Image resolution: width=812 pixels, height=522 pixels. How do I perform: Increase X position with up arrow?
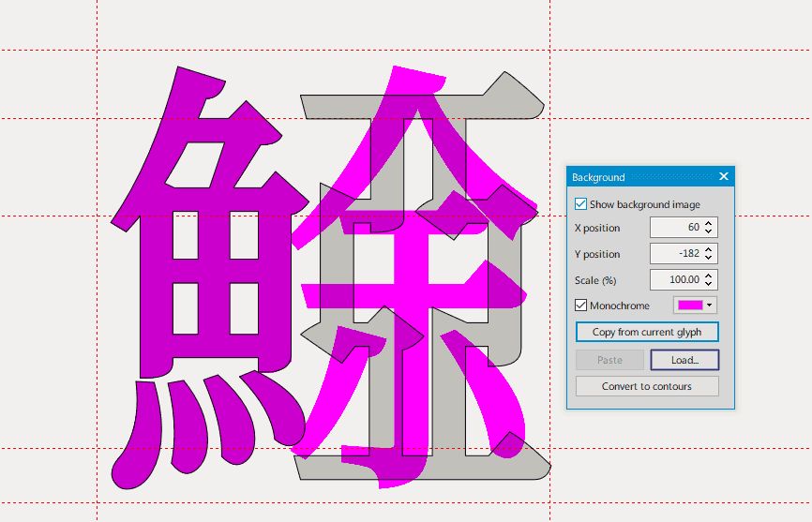710,223
